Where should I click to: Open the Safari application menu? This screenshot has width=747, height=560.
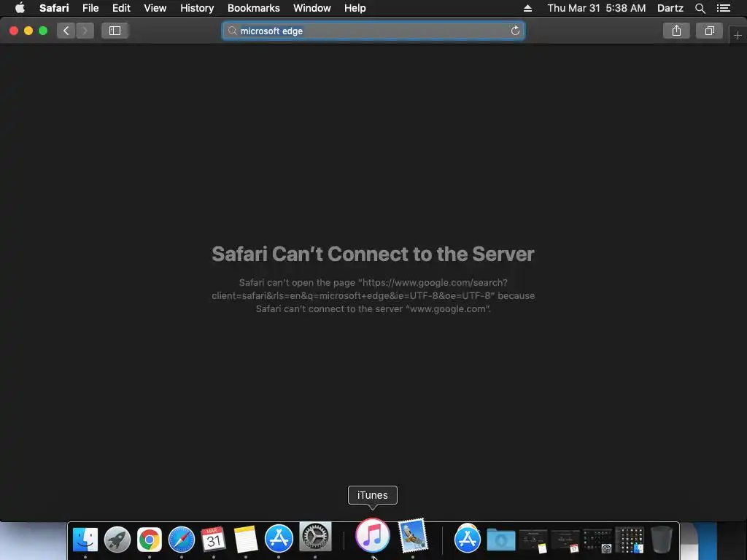coord(54,8)
